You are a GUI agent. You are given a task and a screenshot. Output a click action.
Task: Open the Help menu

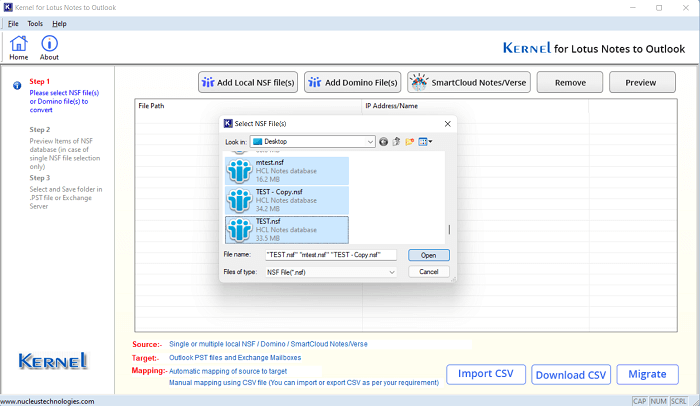pos(59,24)
